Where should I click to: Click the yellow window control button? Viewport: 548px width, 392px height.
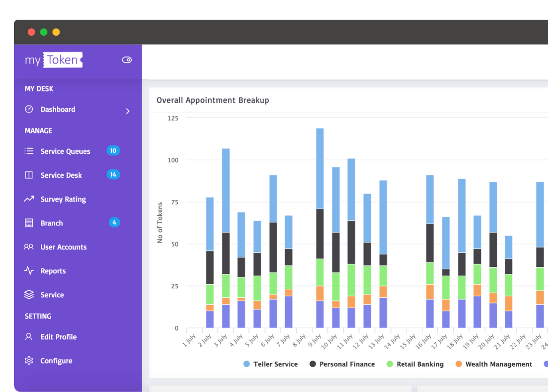click(56, 32)
